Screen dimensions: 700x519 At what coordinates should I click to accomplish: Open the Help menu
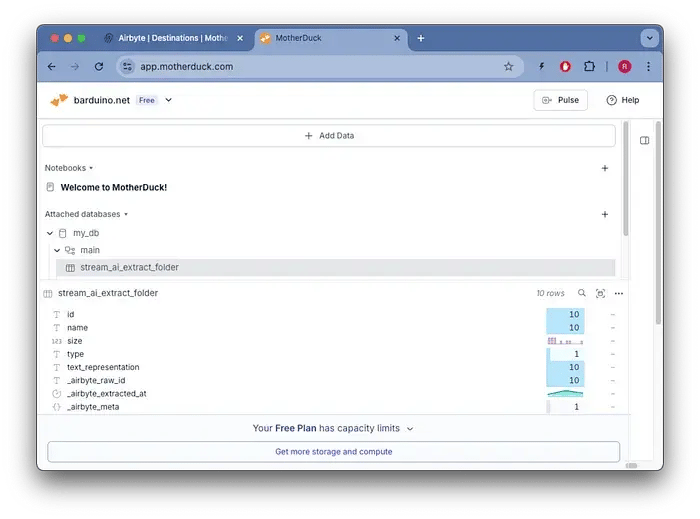point(623,100)
